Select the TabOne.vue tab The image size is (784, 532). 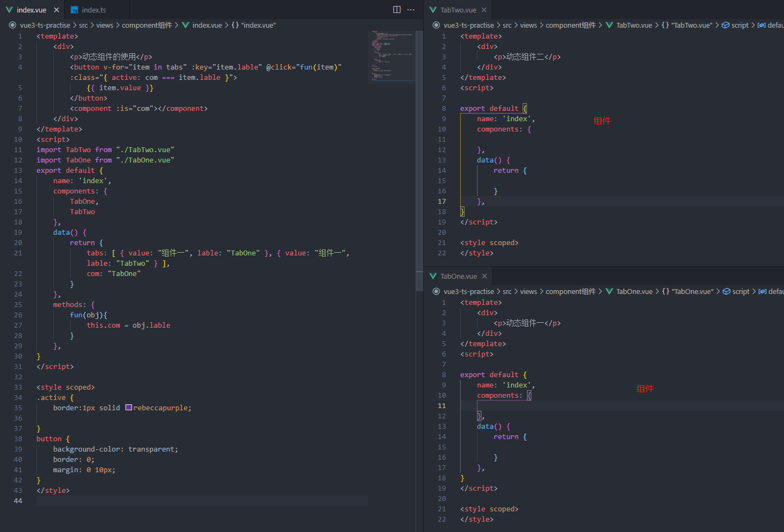click(x=458, y=276)
